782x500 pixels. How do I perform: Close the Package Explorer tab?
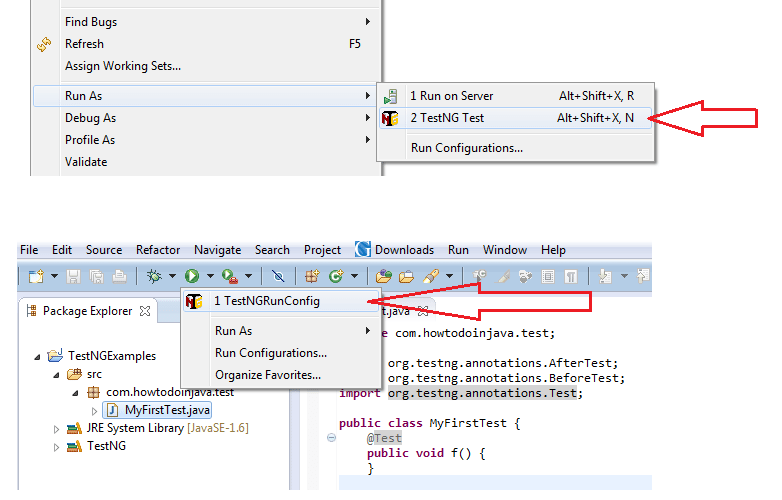145,311
